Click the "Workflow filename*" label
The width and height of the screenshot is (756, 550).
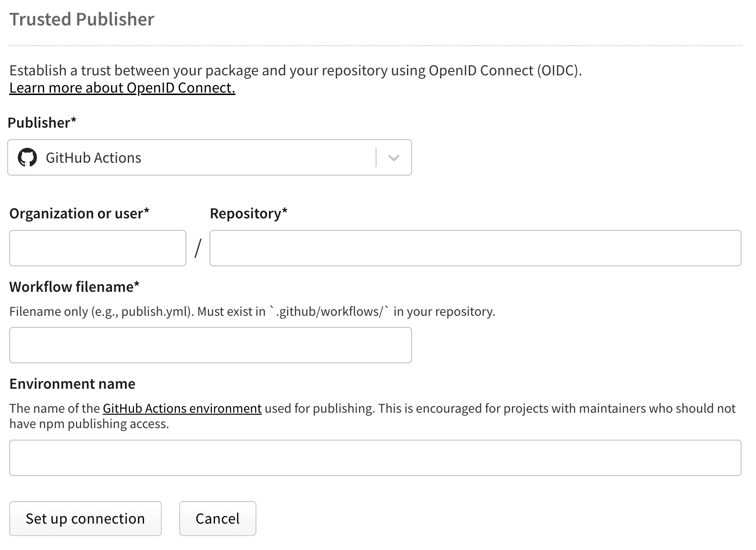tap(74, 287)
